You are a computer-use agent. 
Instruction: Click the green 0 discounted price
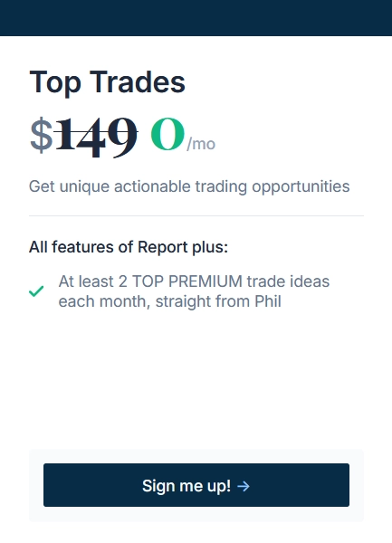click(x=167, y=134)
